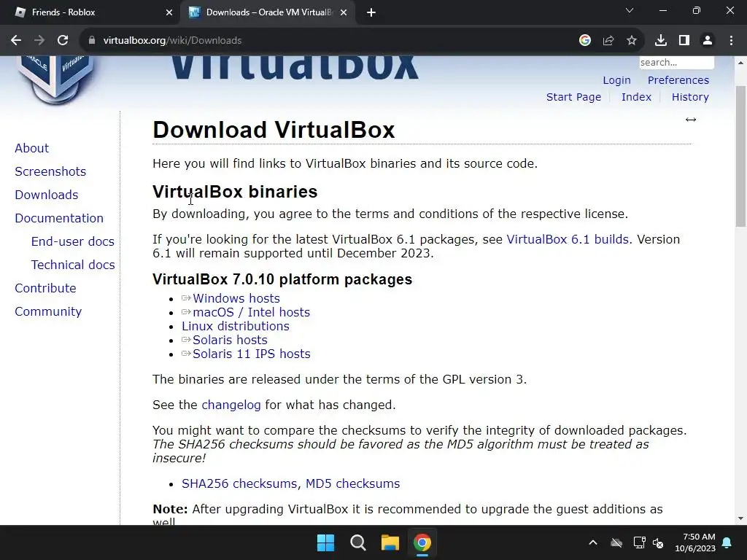Image resolution: width=747 pixels, height=560 pixels.
Task: Open the Linux distributions link
Action: click(236, 326)
